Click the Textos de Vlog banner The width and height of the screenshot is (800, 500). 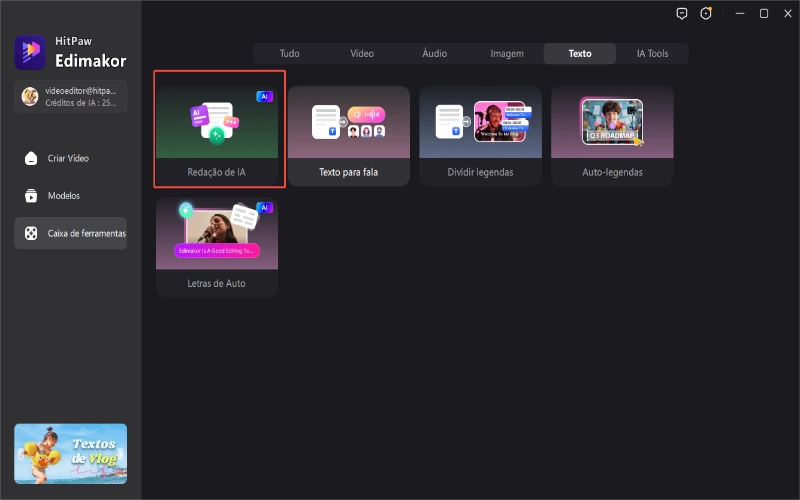[70, 453]
